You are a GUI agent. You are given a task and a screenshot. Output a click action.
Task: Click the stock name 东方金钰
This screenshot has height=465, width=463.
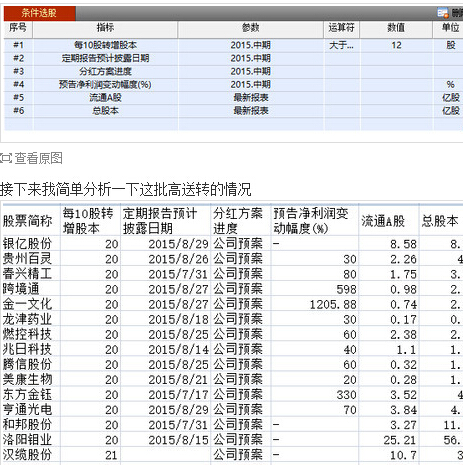[x=27, y=394]
